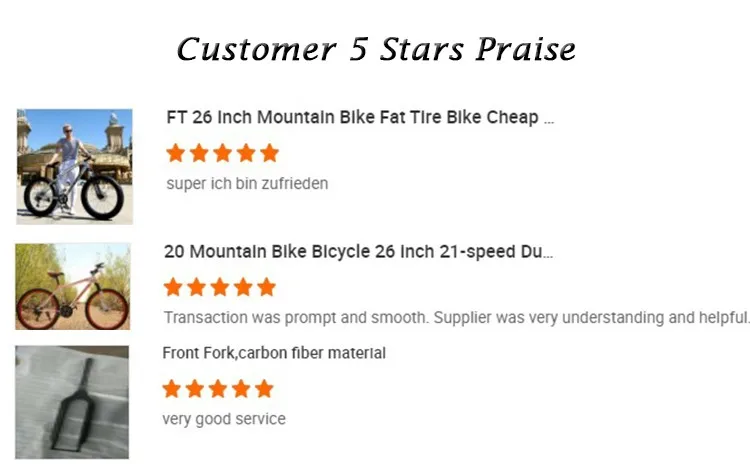Viewport: 750px width, 464px height.
Task: Click third star of front fork rating
Action: tap(218, 389)
